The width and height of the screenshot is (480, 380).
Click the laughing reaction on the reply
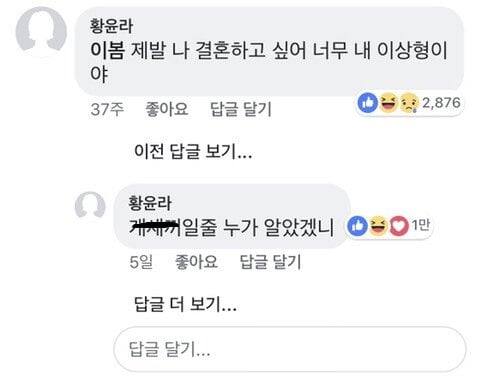[378, 226]
